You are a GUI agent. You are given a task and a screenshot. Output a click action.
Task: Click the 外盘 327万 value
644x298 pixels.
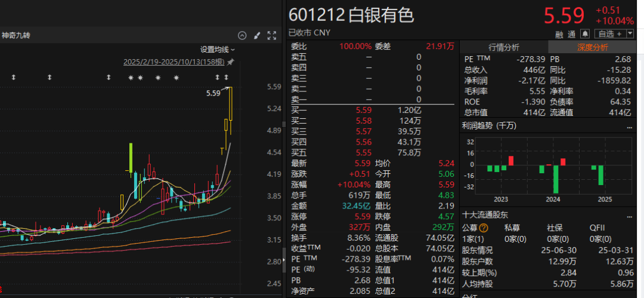coord(361,227)
